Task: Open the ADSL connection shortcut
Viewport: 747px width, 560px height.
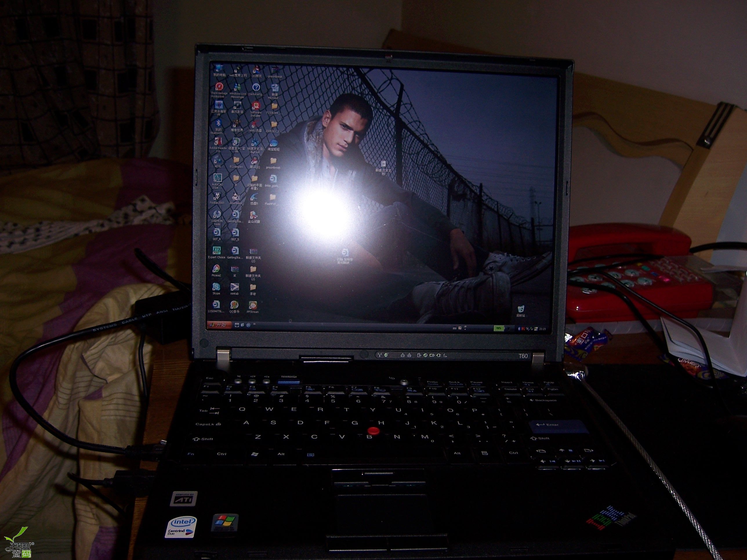Action: click(217, 162)
